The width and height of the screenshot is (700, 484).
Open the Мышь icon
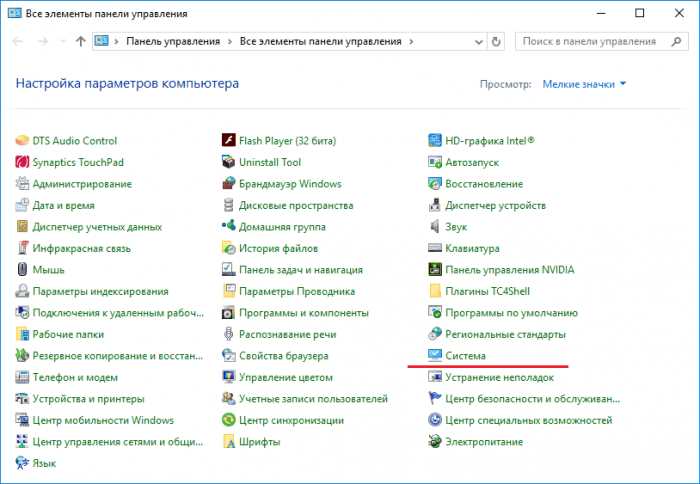click(x=22, y=269)
